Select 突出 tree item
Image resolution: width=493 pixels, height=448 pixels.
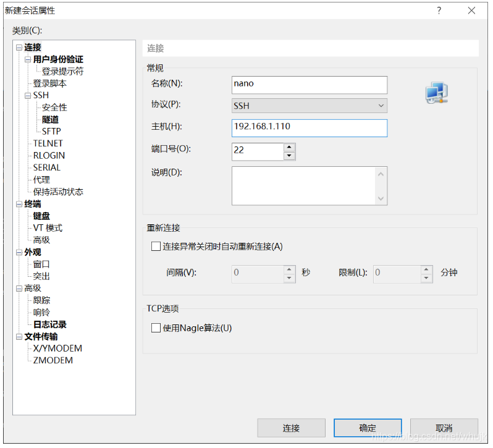(x=41, y=276)
